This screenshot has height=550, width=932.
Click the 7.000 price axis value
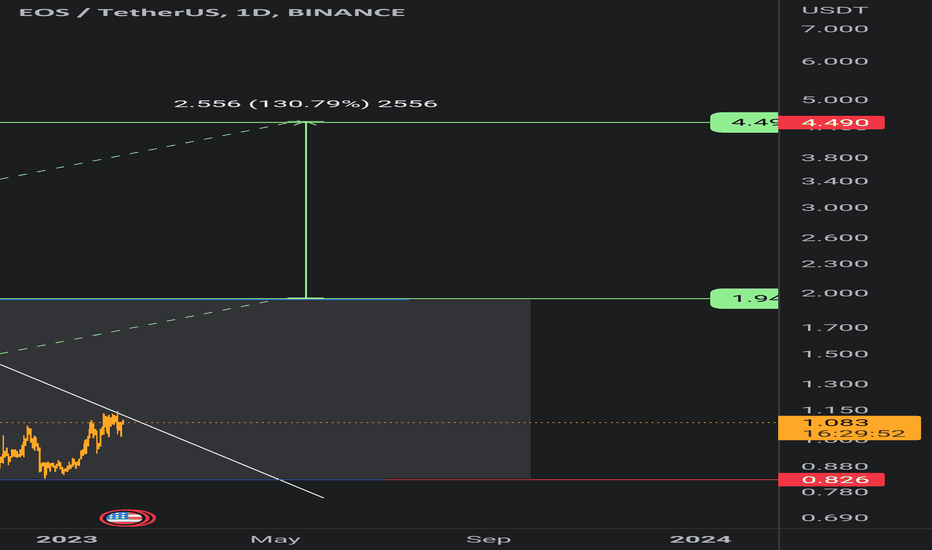(x=835, y=29)
